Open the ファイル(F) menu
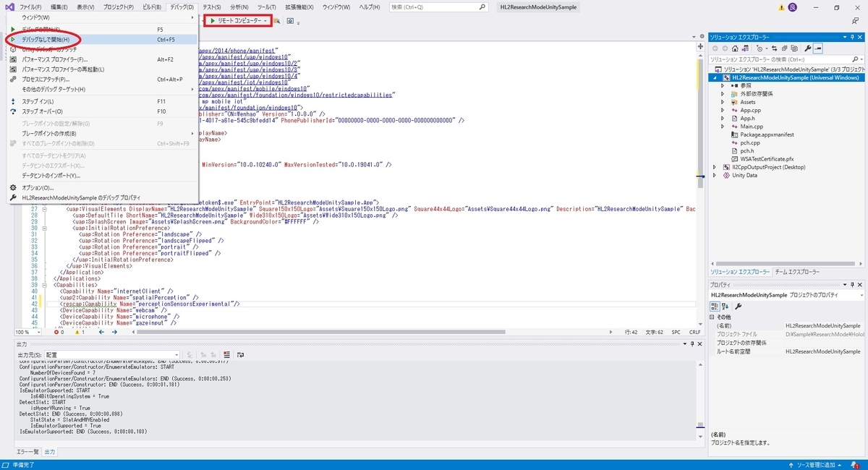This screenshot has width=868, height=470. [30, 7]
